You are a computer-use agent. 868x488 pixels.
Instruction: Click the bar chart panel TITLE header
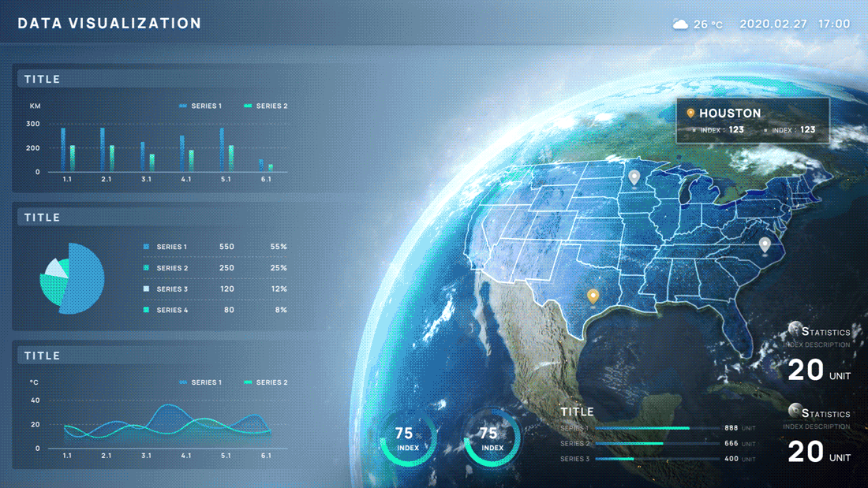coord(42,79)
